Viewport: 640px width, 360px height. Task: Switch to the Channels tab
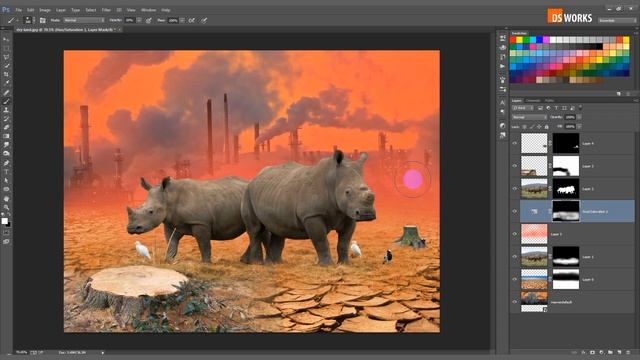click(533, 100)
